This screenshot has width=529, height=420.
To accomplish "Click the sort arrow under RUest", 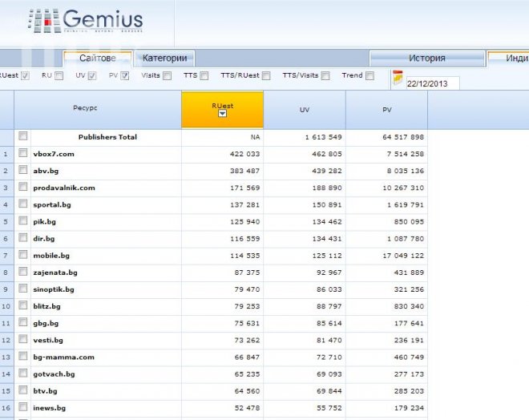I will [x=222, y=114].
